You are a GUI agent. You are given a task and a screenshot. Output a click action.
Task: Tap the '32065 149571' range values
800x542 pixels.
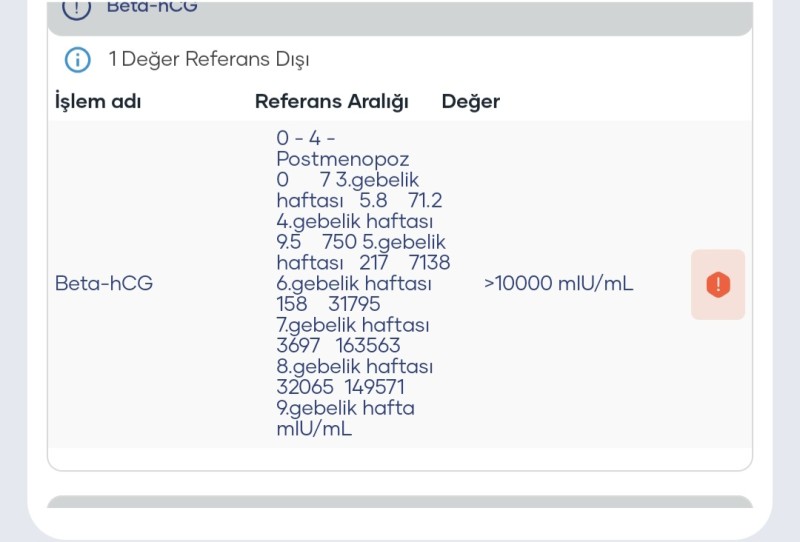click(340, 387)
